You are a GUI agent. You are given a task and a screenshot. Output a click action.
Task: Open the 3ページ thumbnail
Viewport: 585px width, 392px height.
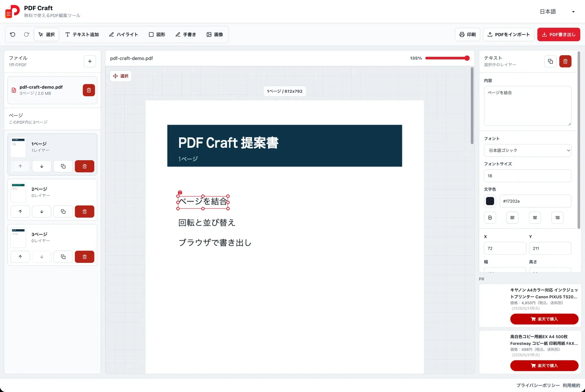click(18, 238)
